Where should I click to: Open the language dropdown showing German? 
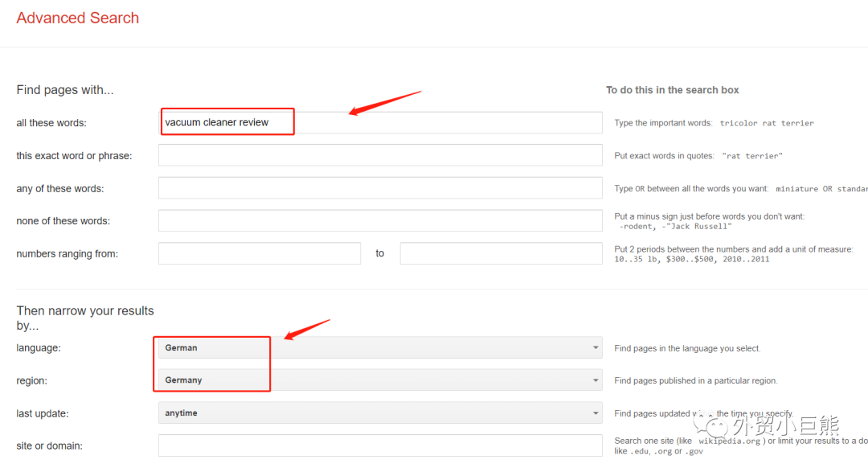[x=379, y=348]
